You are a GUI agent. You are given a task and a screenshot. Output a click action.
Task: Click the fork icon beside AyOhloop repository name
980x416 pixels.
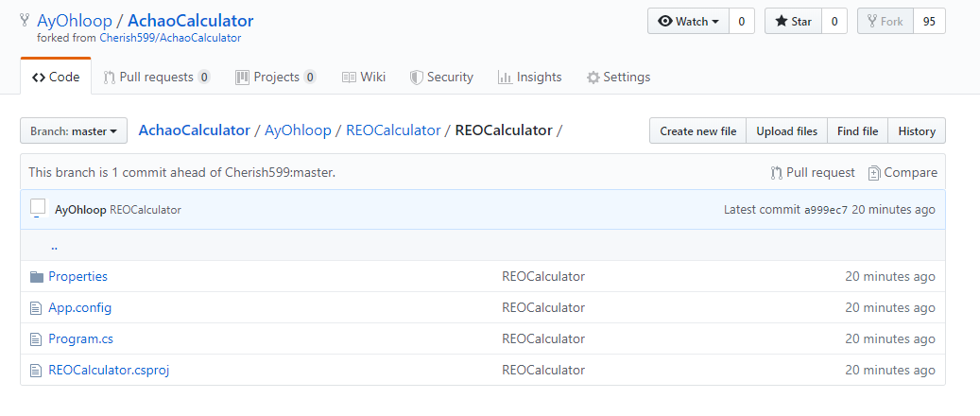pos(25,21)
